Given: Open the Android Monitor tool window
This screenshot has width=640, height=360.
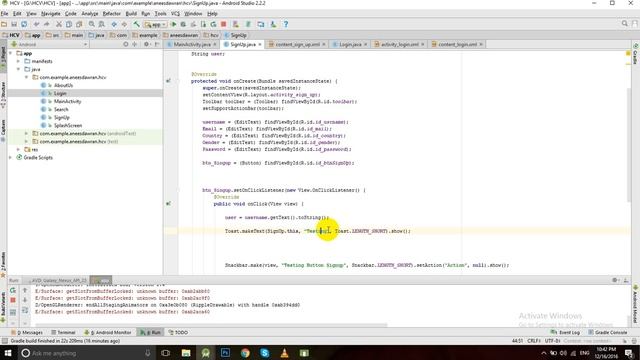Looking at the screenshot, I should tap(108, 333).
